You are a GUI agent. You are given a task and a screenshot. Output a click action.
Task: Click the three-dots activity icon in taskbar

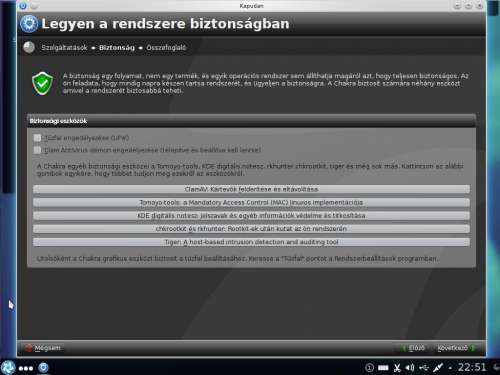26,368
